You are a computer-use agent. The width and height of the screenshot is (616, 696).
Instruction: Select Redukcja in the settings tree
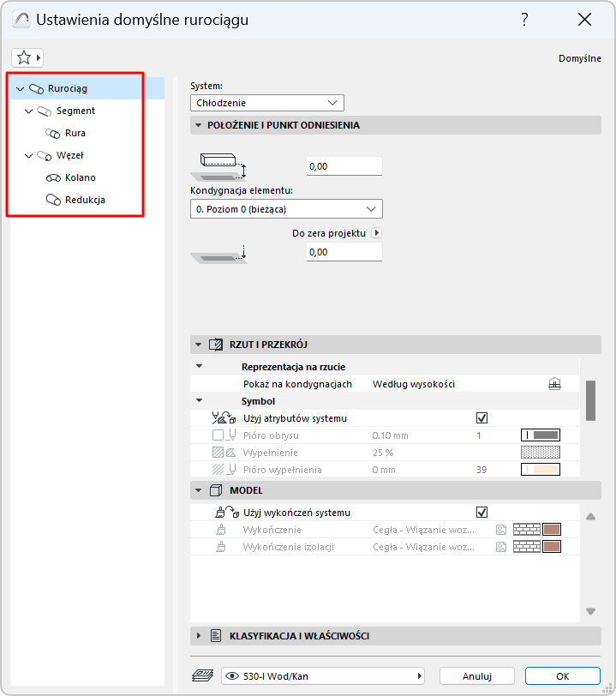tap(85, 200)
